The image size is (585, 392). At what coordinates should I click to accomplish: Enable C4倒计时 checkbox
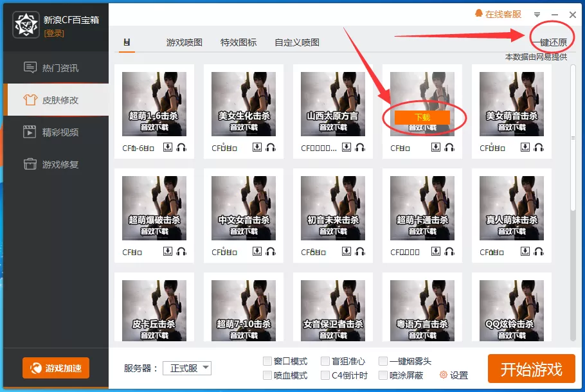[325, 375]
